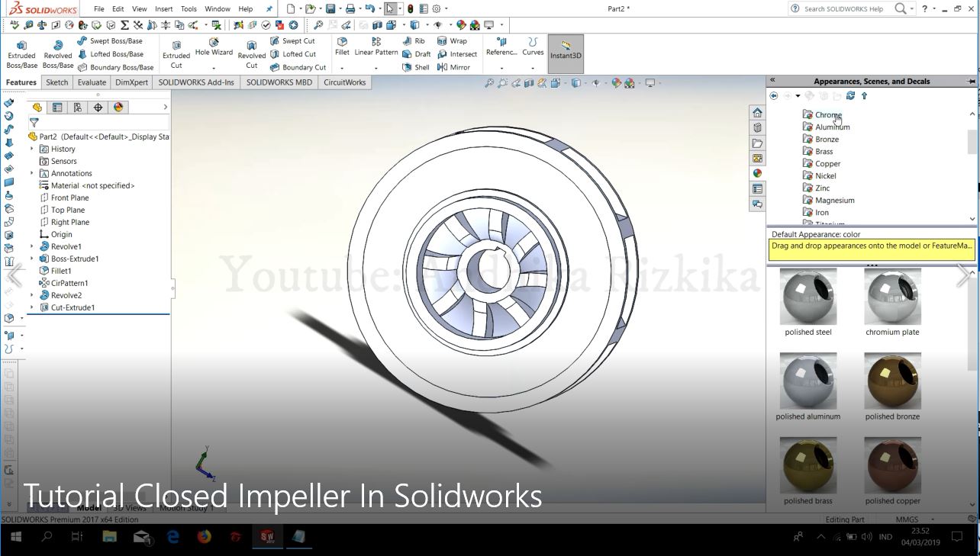Pick the Boundary Boss/Base tool
The image size is (980, 556).
(x=115, y=67)
